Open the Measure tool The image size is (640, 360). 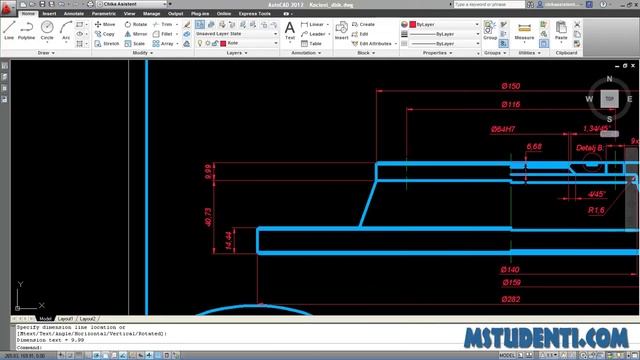tap(524, 31)
